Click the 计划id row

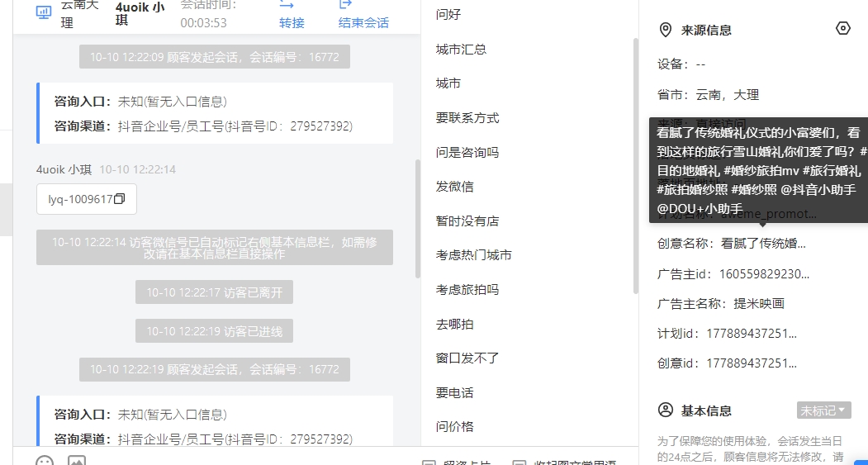coord(727,333)
